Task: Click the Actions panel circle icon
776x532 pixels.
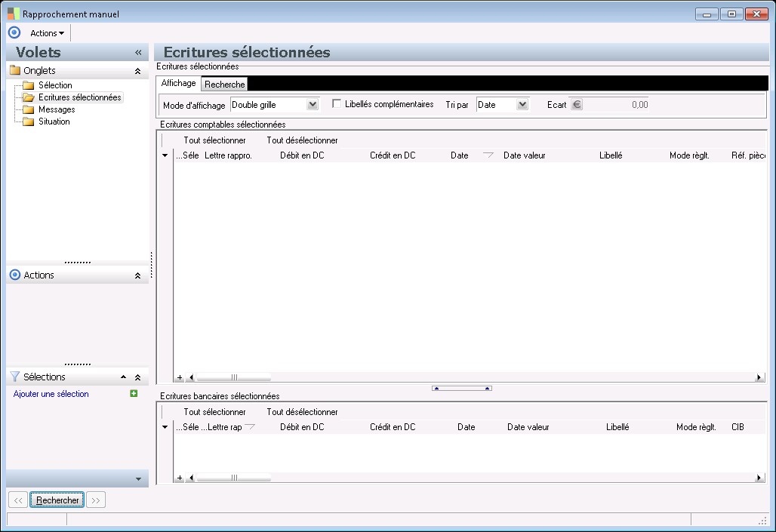Action: tap(15, 275)
